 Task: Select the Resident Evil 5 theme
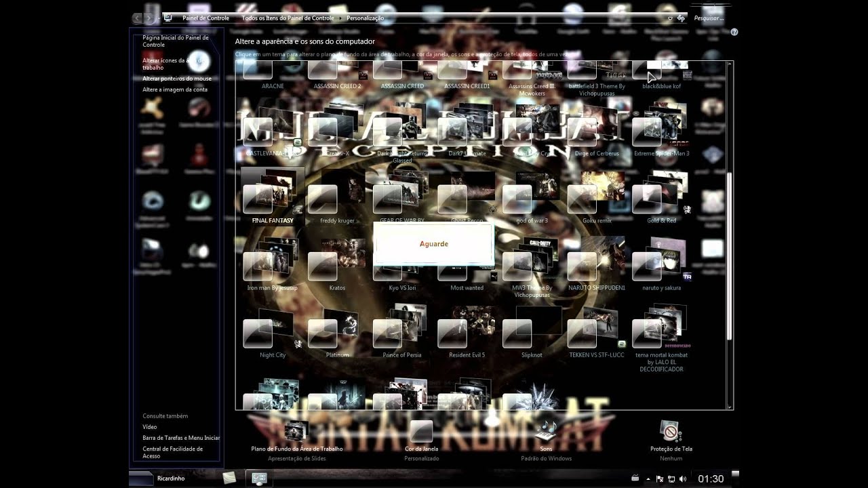click(467, 330)
